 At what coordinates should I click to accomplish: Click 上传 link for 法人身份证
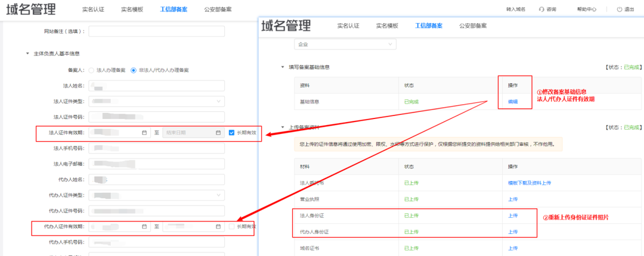513,216
